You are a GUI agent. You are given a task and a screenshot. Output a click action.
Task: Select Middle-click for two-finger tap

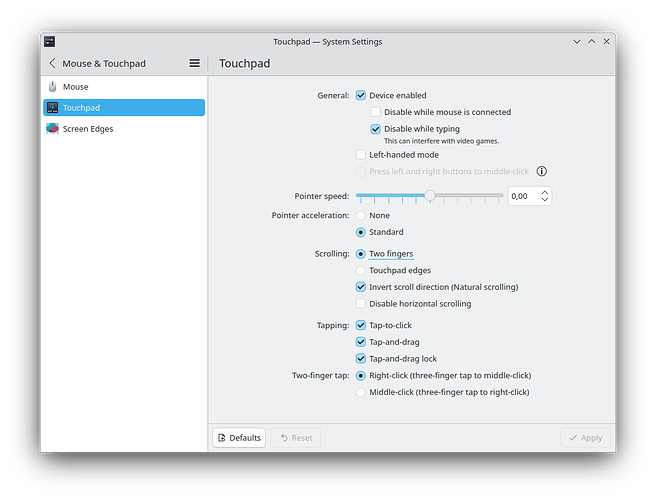click(x=361, y=392)
